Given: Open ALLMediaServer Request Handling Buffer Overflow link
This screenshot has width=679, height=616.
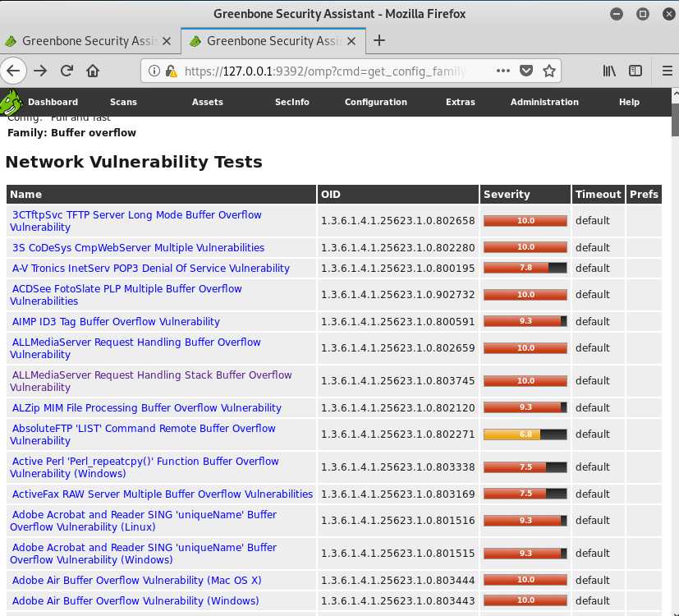Looking at the screenshot, I should pyautogui.click(x=136, y=348).
